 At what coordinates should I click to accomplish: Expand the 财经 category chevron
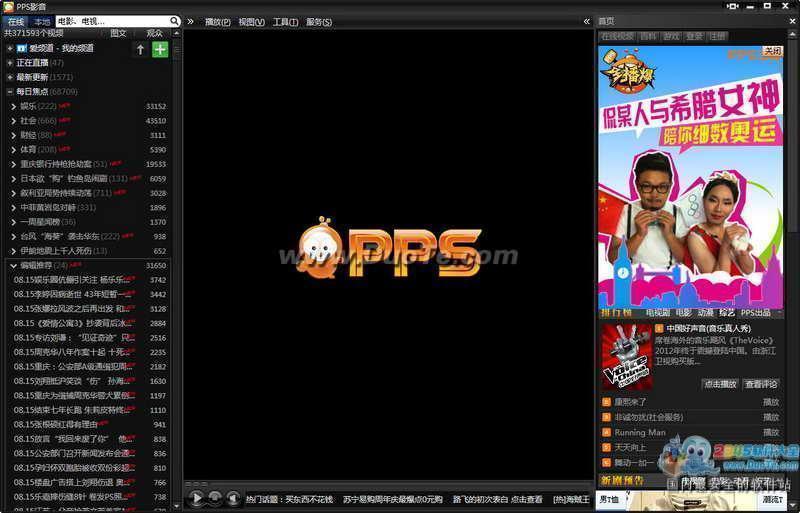point(14,135)
